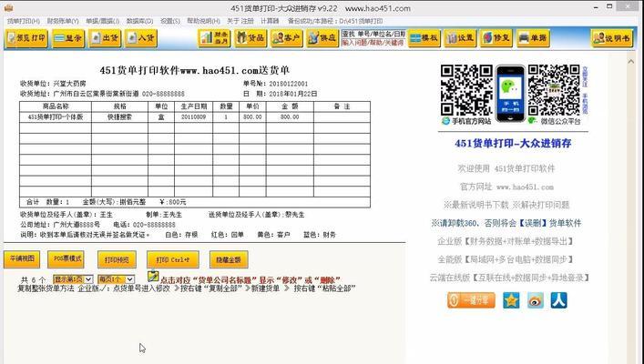Open the 单据/票据(J) menu
The image size is (644, 364).
pyautogui.click(x=102, y=21)
